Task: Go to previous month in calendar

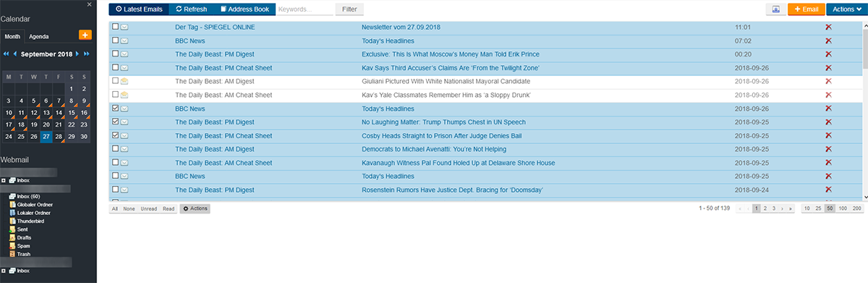Action: point(14,54)
